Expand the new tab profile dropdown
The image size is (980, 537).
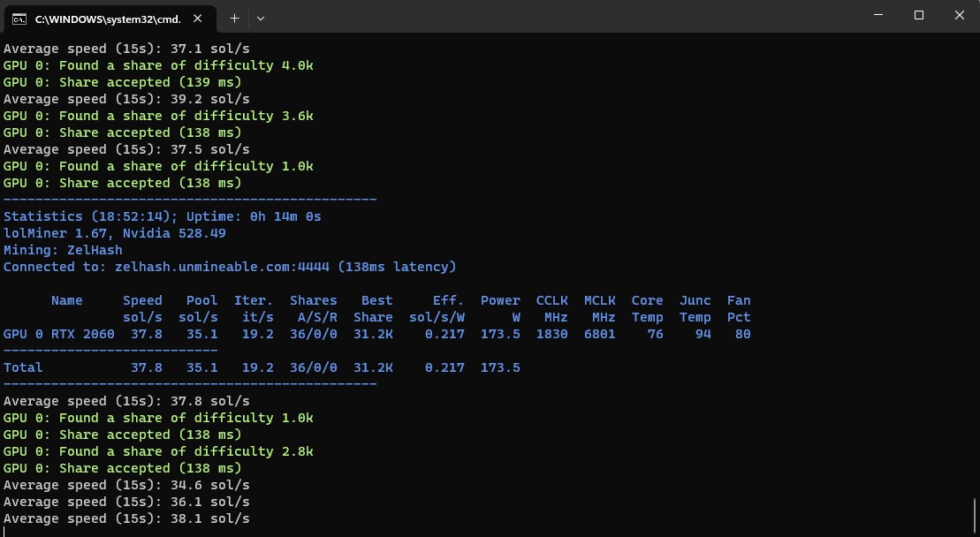(261, 19)
